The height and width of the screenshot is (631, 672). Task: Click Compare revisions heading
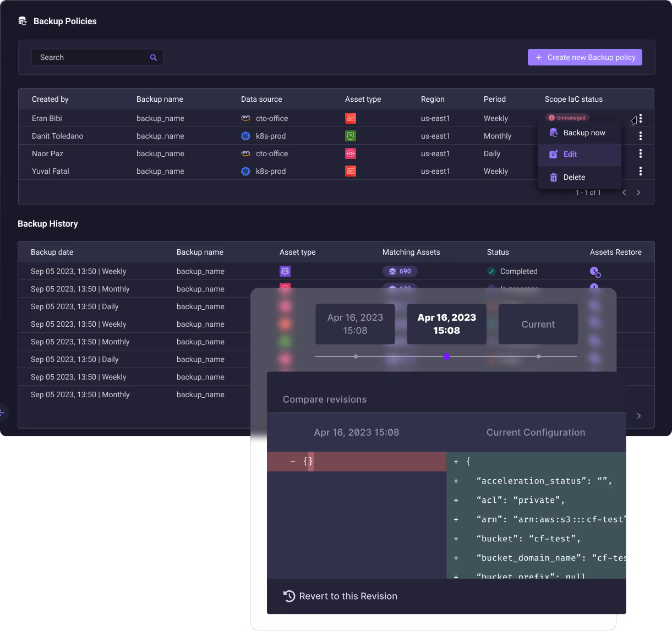click(x=325, y=399)
